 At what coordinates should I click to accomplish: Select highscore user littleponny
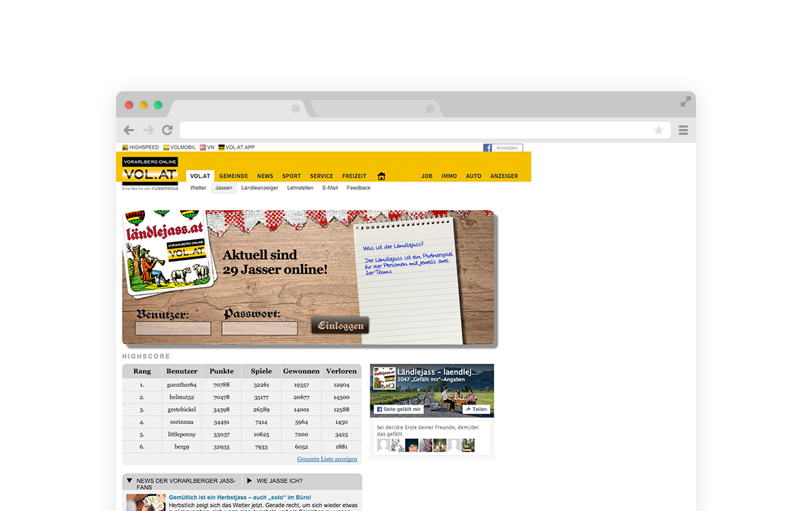click(182, 434)
